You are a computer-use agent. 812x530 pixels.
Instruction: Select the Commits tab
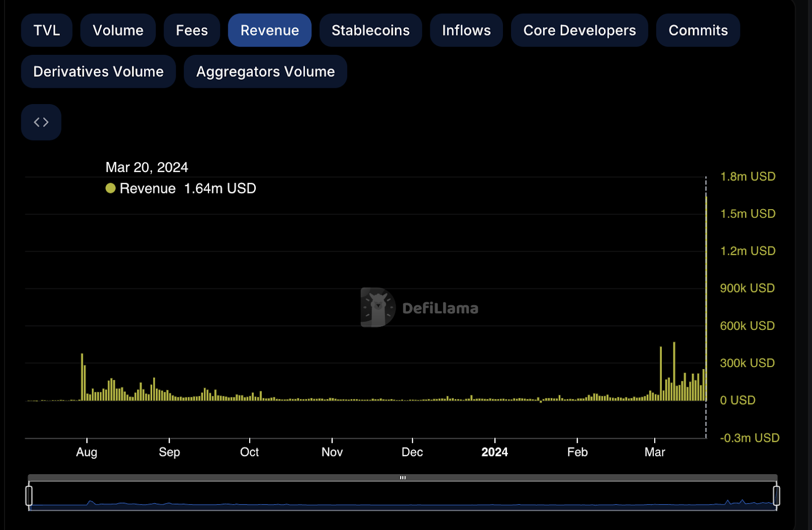point(698,30)
